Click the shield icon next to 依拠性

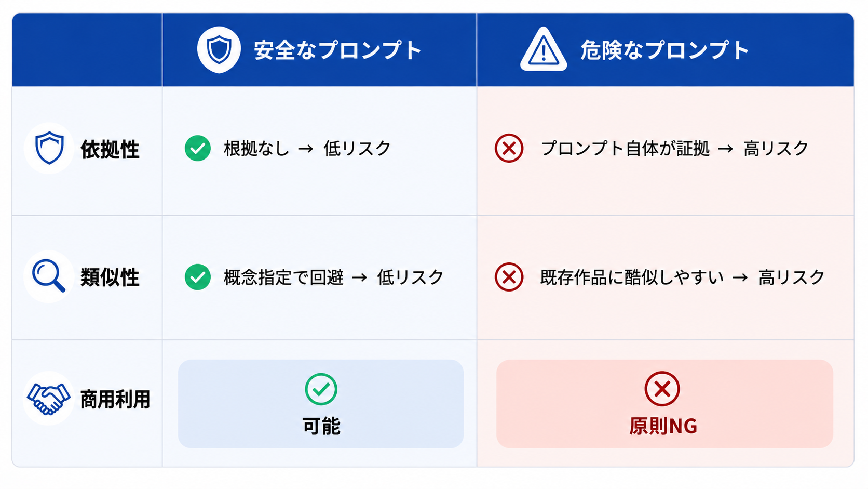[49, 148]
